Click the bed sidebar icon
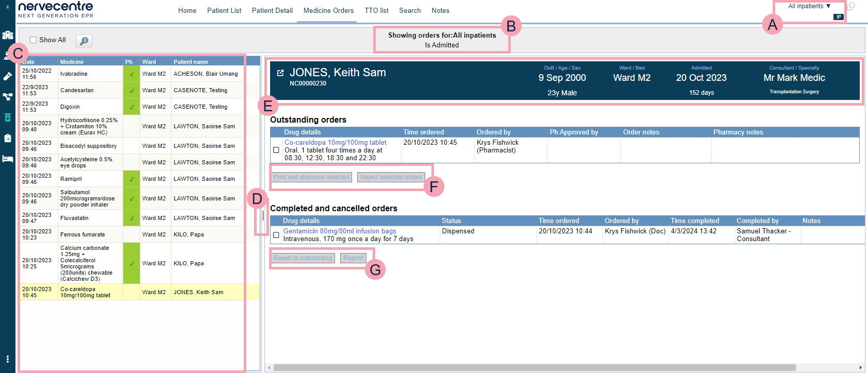 [7, 159]
